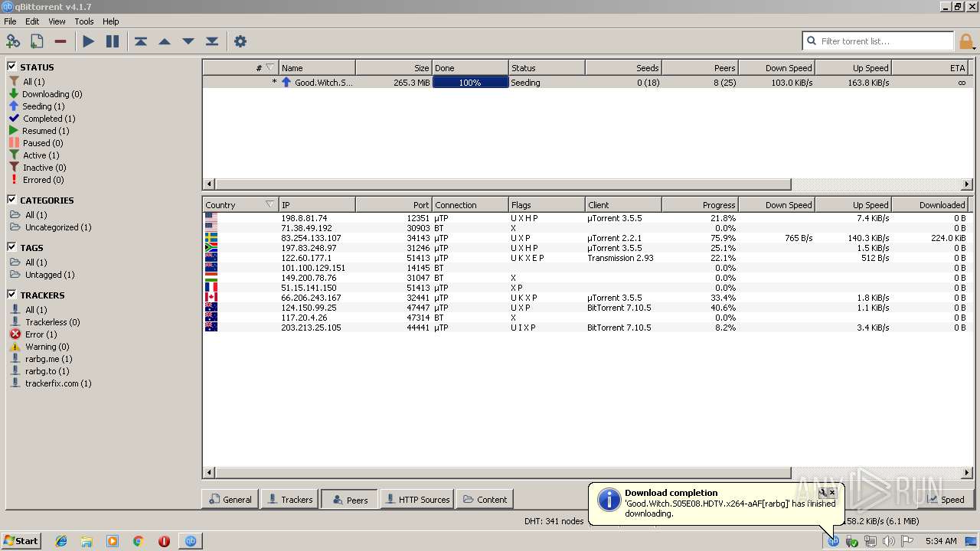Viewport: 980px width, 551px height.
Task: Switch to the Peers tab
Action: coord(349,500)
